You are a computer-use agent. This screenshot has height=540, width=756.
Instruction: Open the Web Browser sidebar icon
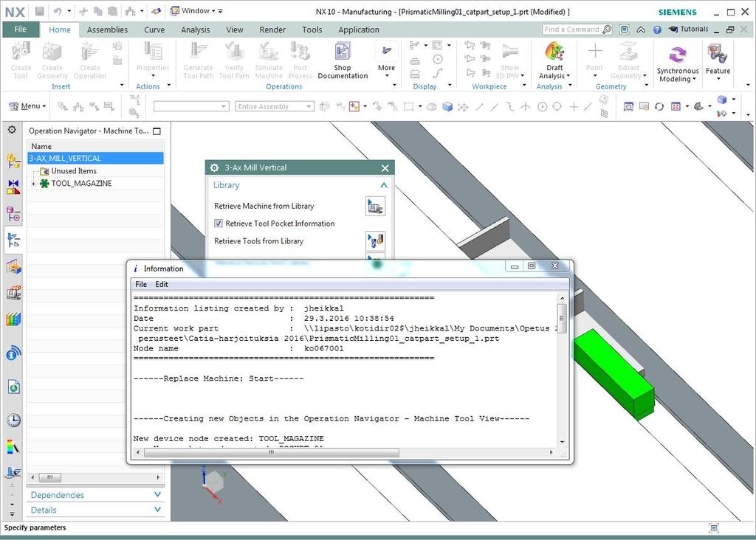13,387
